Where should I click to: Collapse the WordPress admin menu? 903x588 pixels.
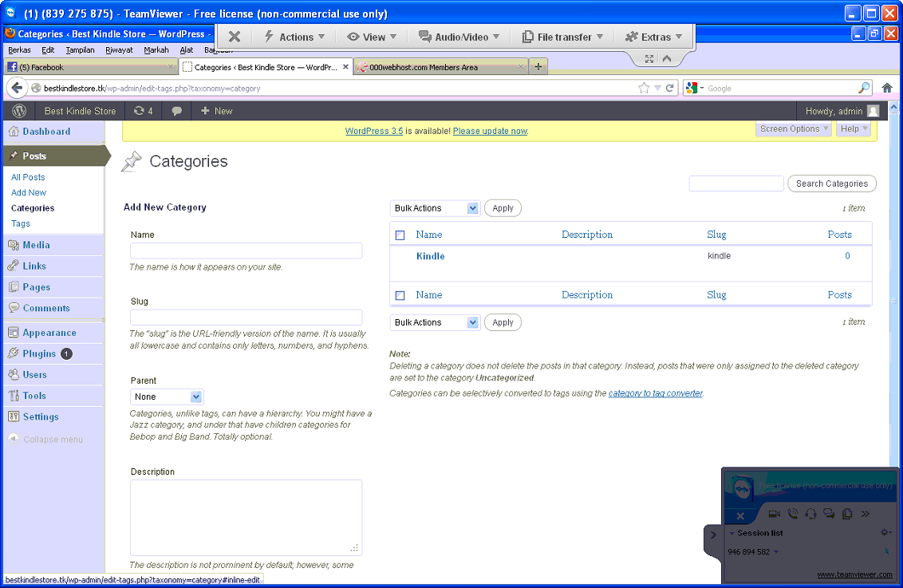[46, 440]
